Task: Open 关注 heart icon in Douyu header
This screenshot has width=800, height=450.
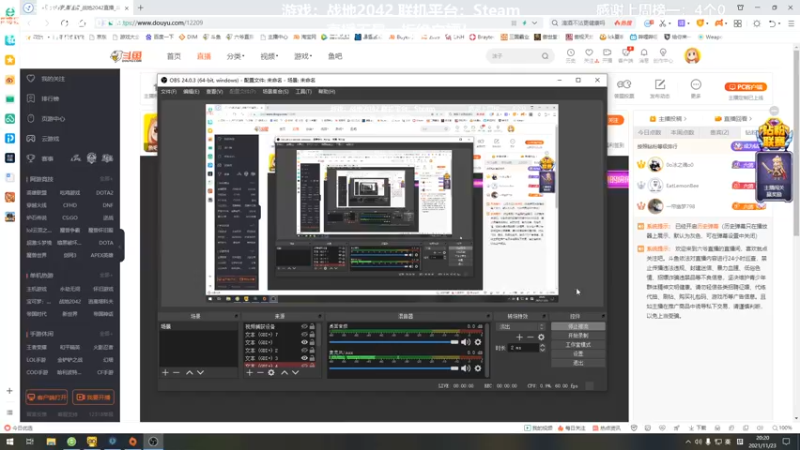Action: pyautogui.click(x=589, y=55)
